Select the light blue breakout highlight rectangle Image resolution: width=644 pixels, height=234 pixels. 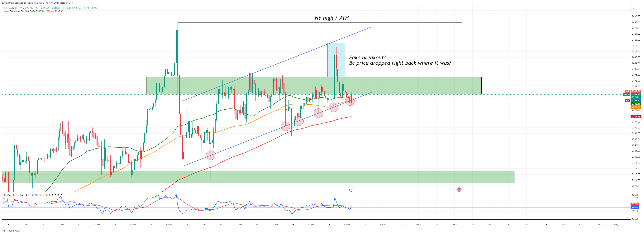click(x=336, y=60)
